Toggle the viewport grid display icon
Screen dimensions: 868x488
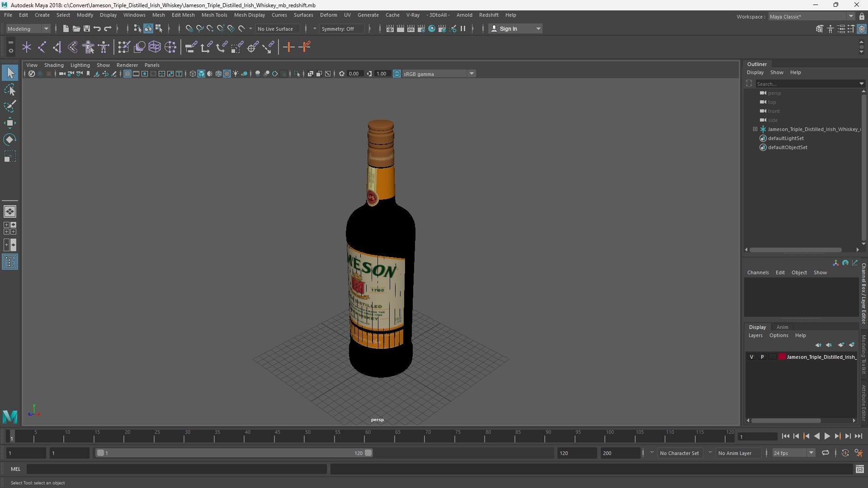127,74
